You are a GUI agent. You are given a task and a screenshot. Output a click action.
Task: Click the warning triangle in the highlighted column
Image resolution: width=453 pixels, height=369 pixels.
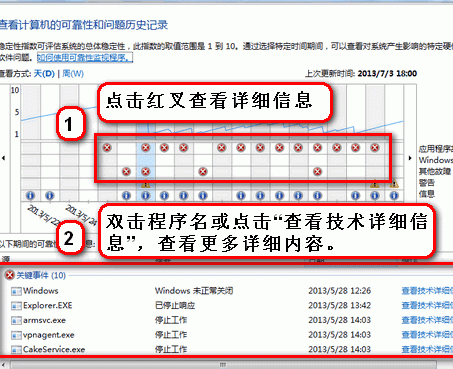point(146,184)
